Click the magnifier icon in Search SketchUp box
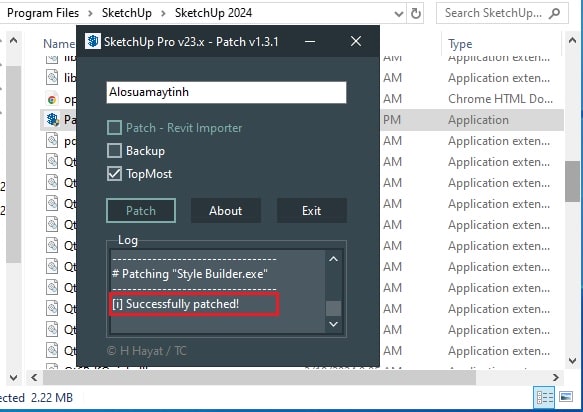Screen dimensions: 583x412 pos(554,14)
